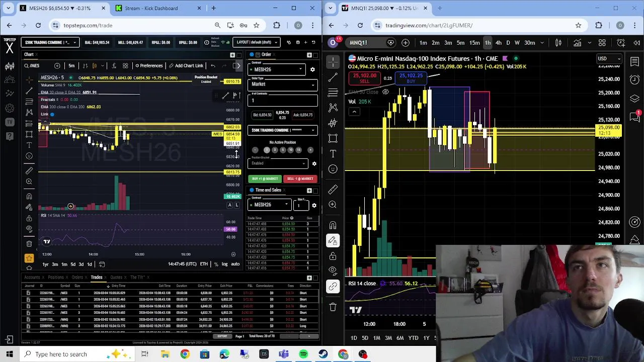This screenshot has width=644, height=362.
Task: Click EXPORT button below trades table
Action: click(222, 336)
